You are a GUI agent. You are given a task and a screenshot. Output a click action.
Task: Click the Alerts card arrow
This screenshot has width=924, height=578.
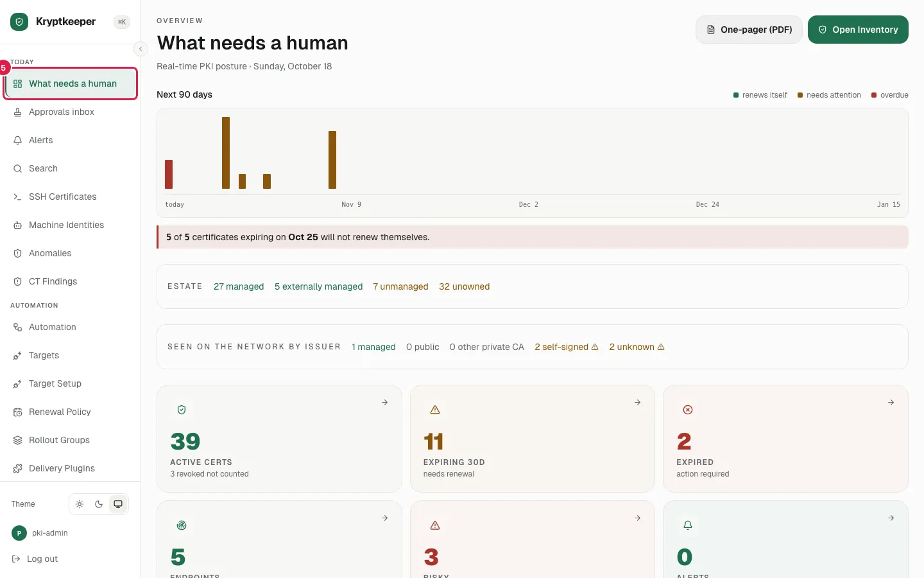coord(891,518)
